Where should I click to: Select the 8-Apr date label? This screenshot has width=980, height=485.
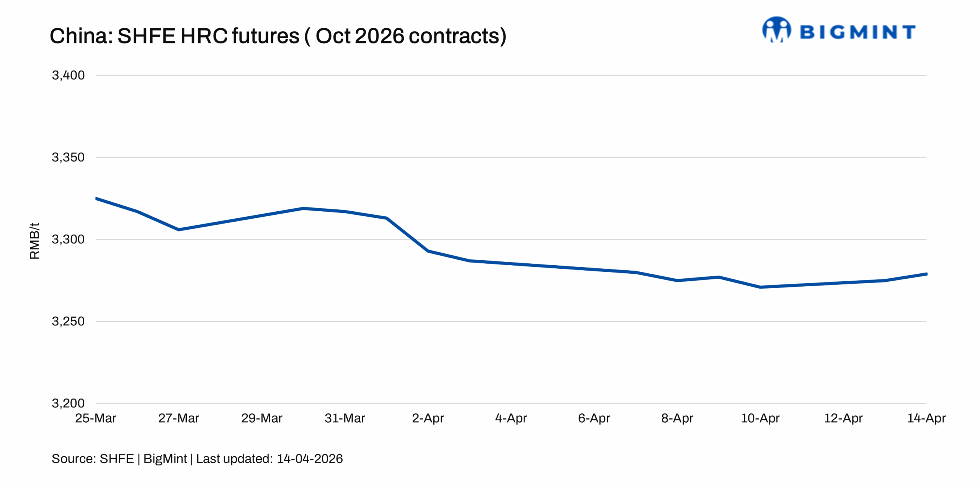tap(677, 418)
